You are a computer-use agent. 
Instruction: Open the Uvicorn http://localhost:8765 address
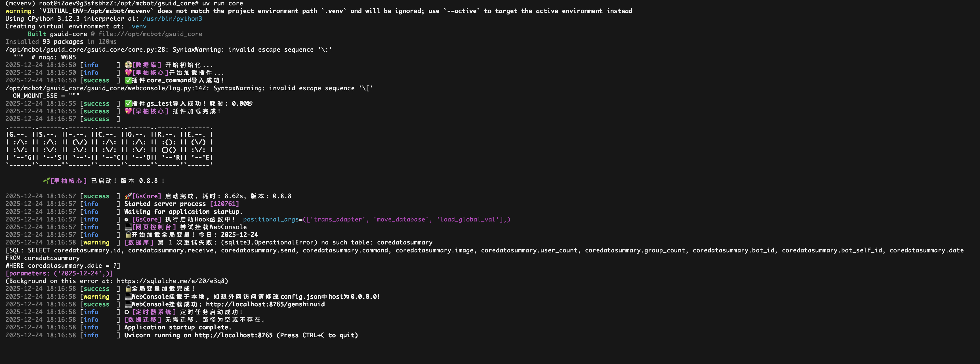point(234,335)
